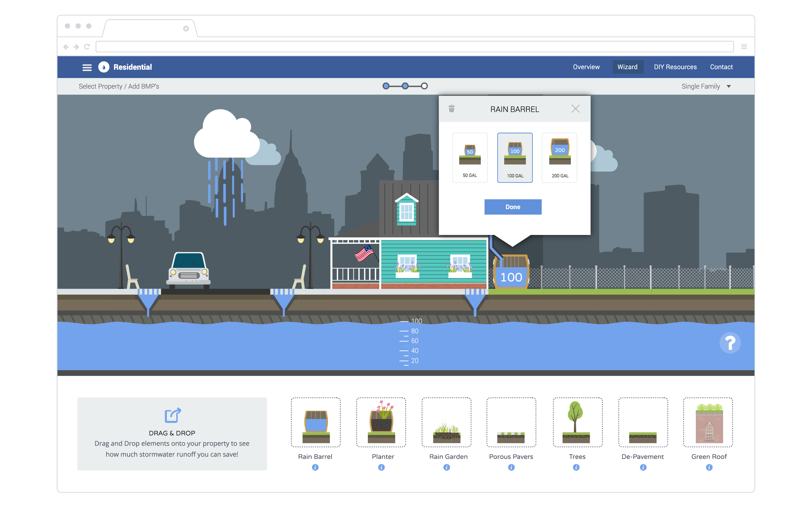Open the browser menu icon at the right of the address bar

(x=744, y=47)
